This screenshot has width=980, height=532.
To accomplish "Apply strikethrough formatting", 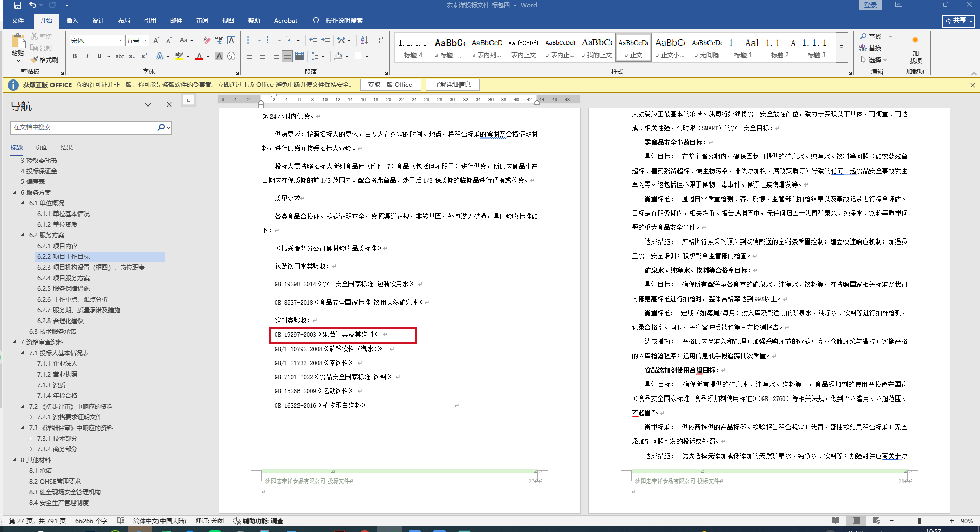I will pyautogui.click(x=120, y=56).
